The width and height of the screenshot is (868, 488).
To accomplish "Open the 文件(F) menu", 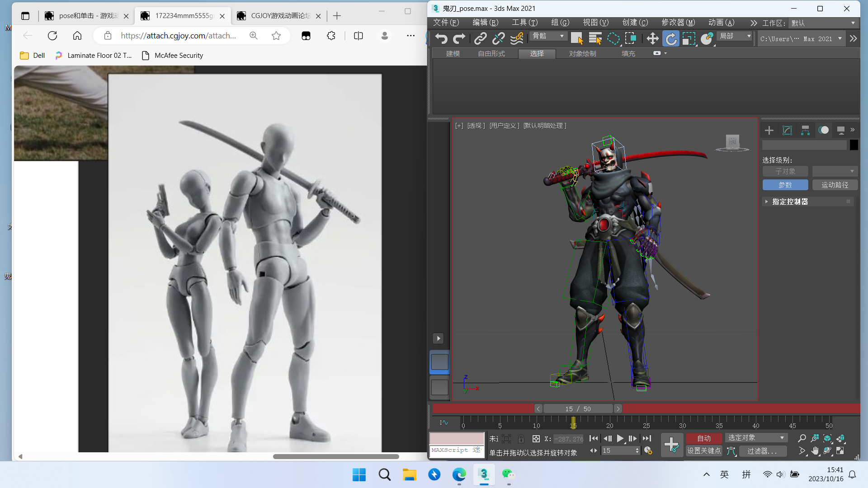I will click(x=446, y=23).
